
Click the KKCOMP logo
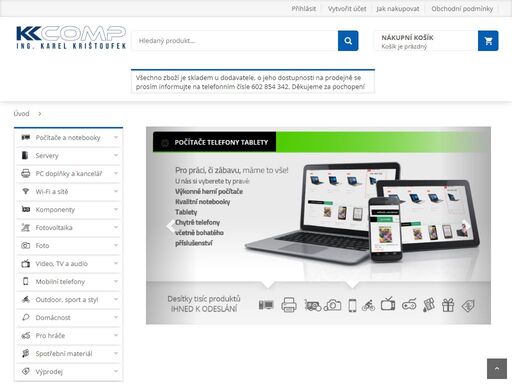point(71,37)
